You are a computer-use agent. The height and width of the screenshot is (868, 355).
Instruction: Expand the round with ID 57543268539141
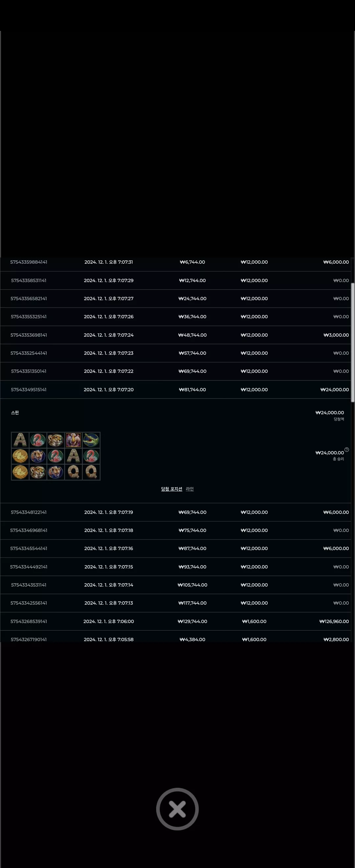click(176, 621)
